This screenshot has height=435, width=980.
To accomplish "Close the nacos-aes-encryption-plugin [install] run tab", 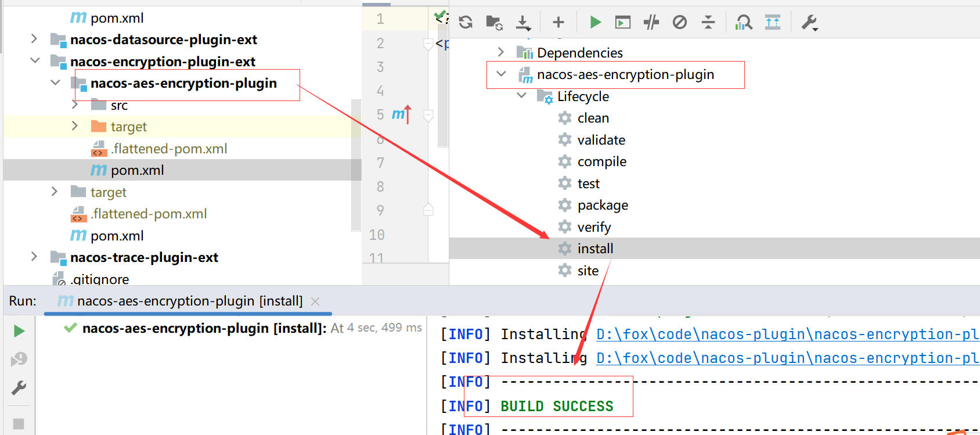I will 315,301.
